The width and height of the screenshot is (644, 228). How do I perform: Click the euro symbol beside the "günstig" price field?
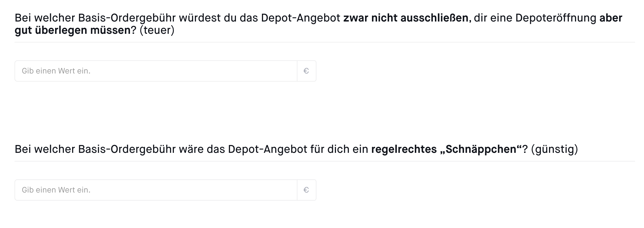click(x=306, y=190)
